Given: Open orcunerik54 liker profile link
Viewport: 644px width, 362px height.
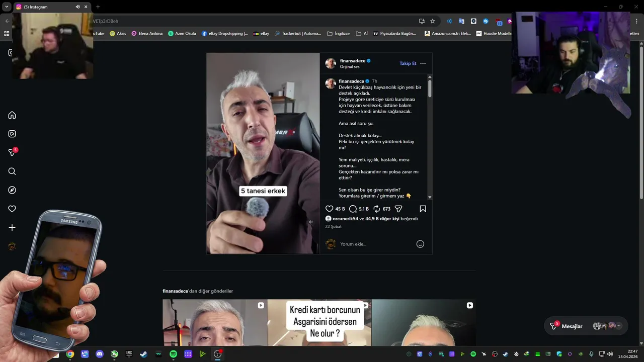Looking at the screenshot, I should click(x=345, y=219).
